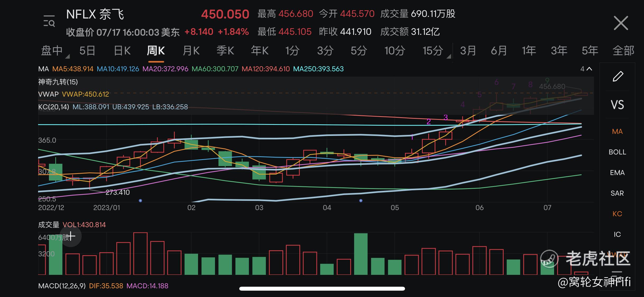Open the stock search list icon
This screenshot has width=644, height=297.
[x=49, y=21]
